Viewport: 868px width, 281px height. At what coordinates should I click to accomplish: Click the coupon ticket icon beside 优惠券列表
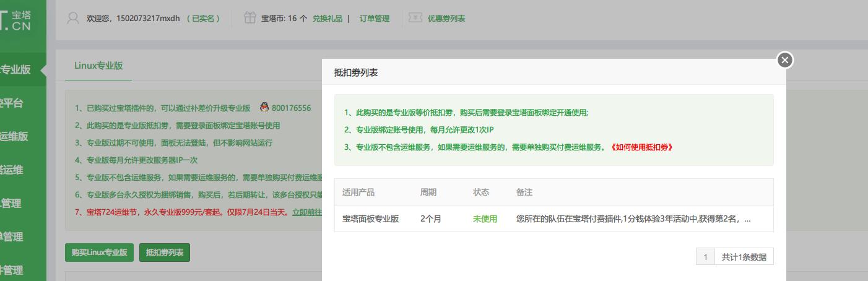click(x=415, y=19)
